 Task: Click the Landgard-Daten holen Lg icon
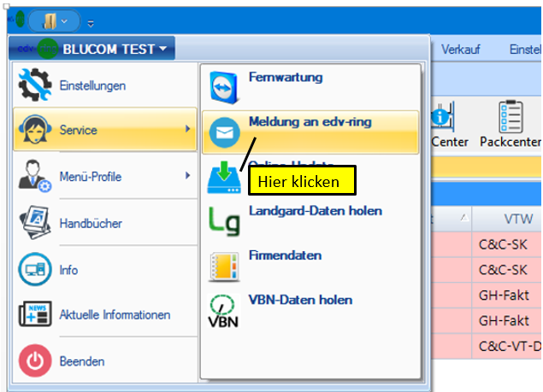pos(225,220)
